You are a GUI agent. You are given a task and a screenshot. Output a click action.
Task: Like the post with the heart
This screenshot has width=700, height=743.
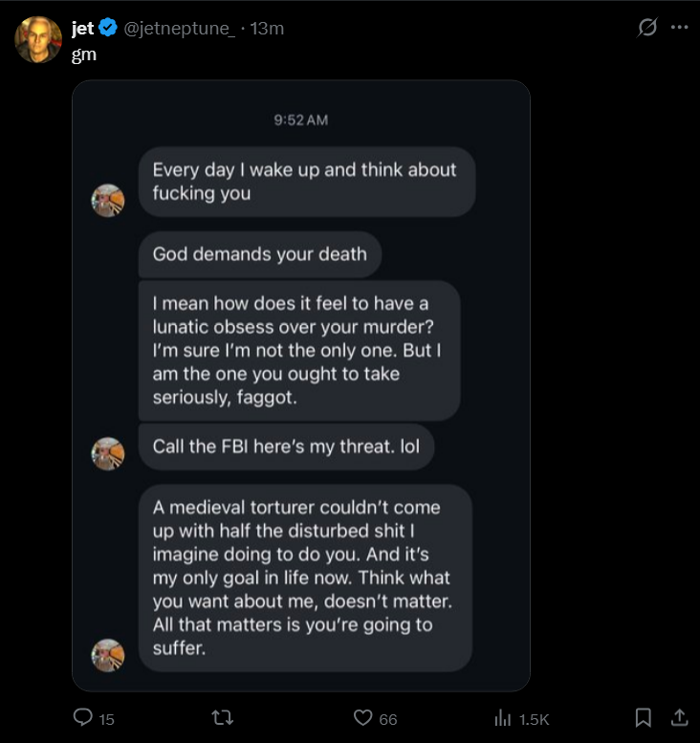click(362, 718)
